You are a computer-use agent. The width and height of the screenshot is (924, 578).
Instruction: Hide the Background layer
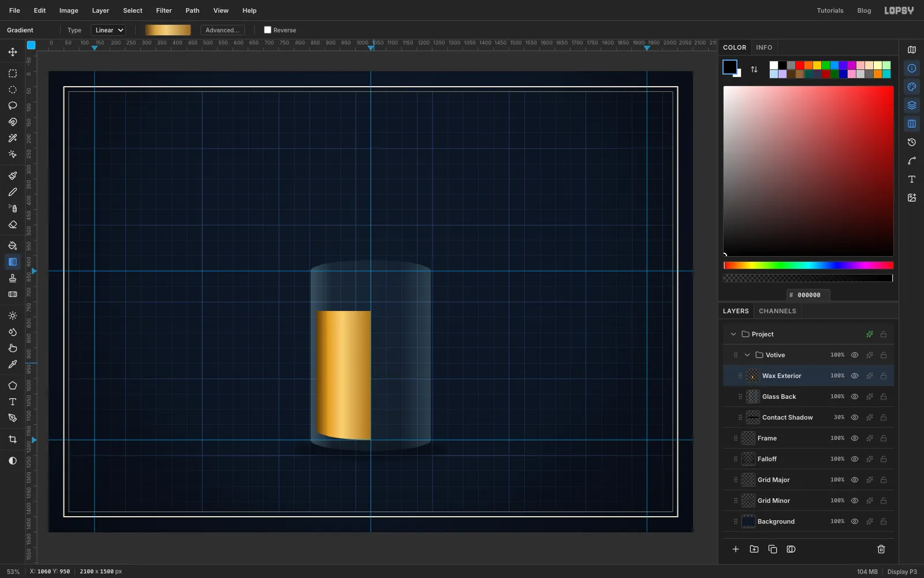tap(855, 521)
